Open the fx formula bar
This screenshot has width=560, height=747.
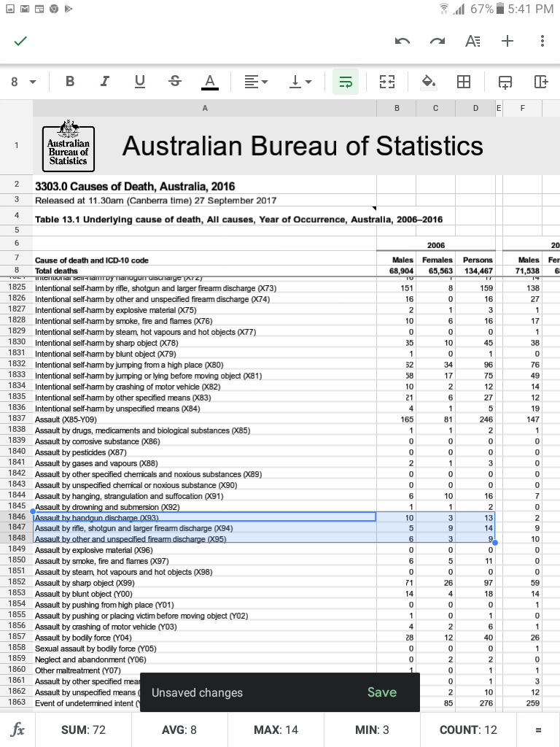17,729
